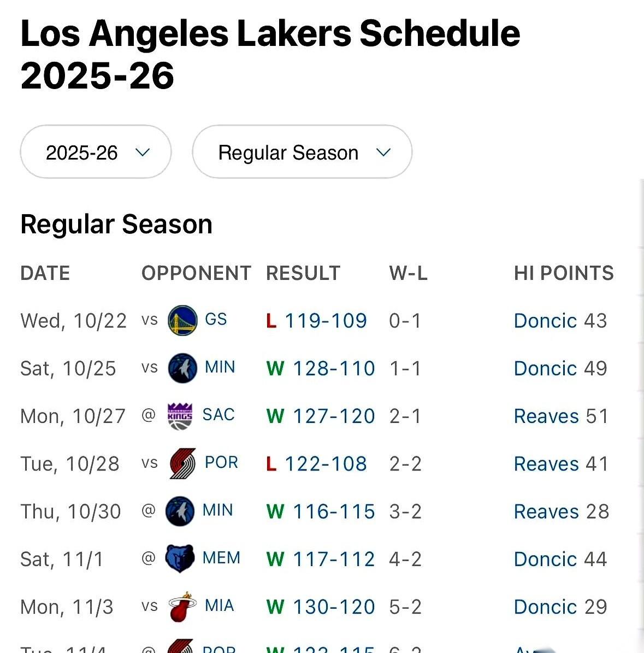
Task: Click the Memphis Grizzlies logo icon
Action: [x=180, y=558]
